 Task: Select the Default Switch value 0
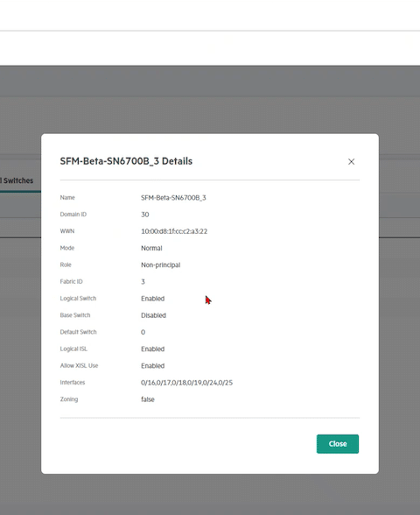143,332
